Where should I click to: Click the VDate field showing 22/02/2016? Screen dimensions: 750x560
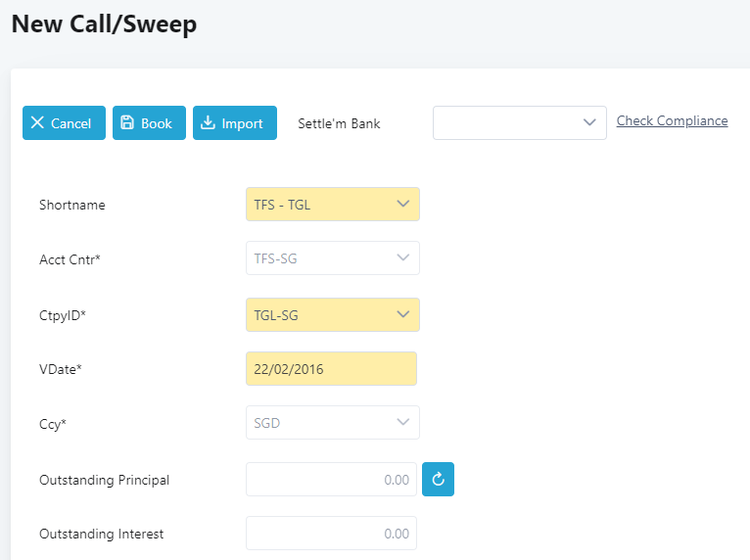tap(331, 369)
